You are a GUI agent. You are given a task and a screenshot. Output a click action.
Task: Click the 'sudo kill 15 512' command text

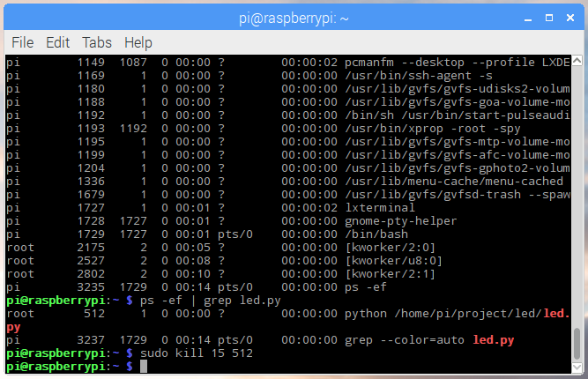[197, 353]
